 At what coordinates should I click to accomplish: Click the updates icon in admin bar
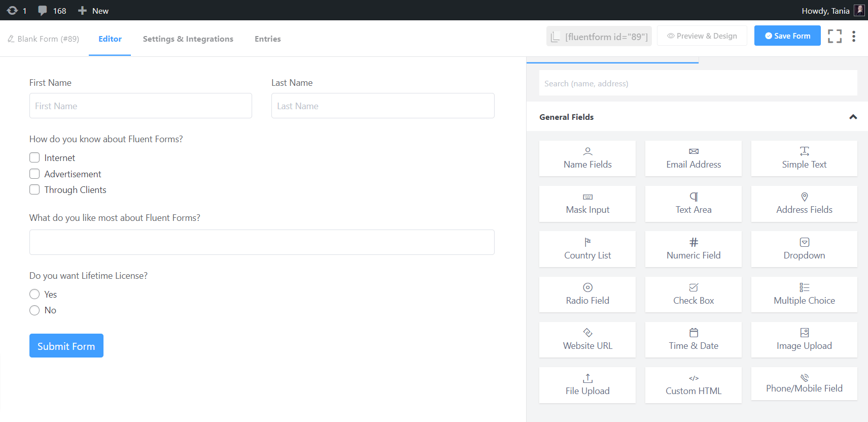coord(13,10)
